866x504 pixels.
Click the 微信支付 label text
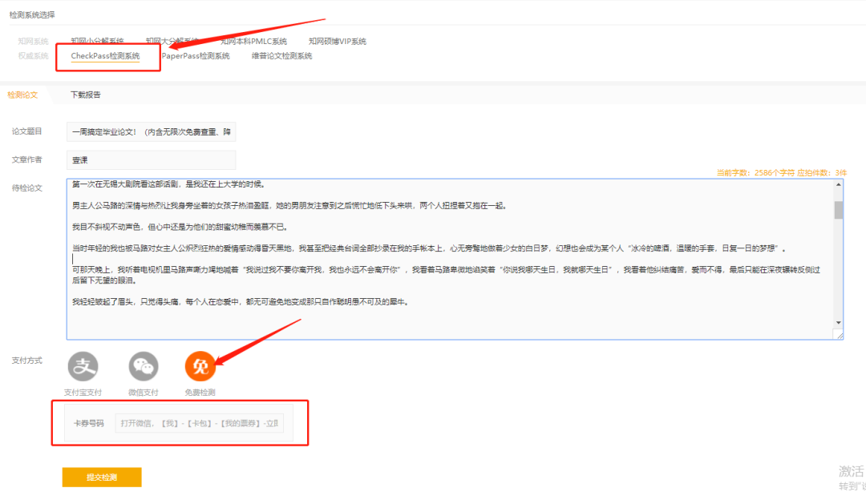point(144,393)
